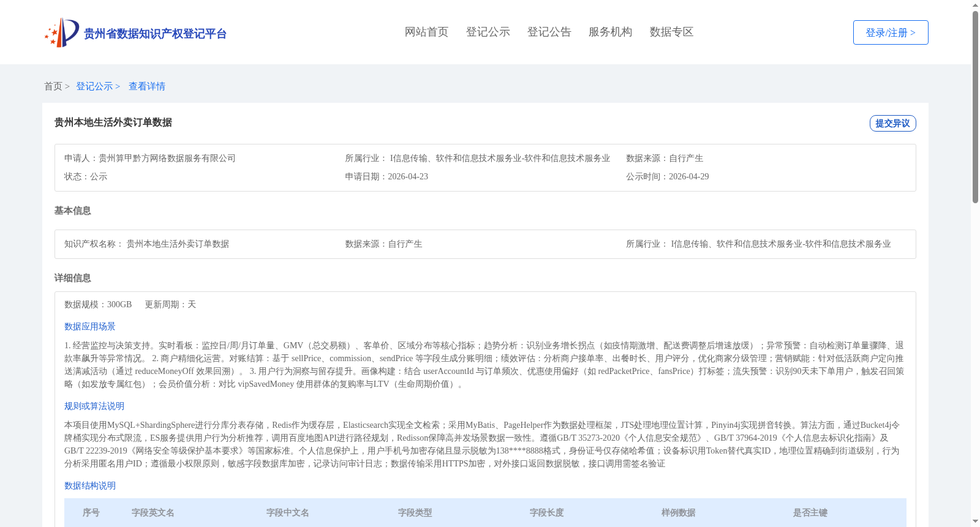Open the 网站首页 menu item
The height and width of the screenshot is (527, 980).
(426, 32)
